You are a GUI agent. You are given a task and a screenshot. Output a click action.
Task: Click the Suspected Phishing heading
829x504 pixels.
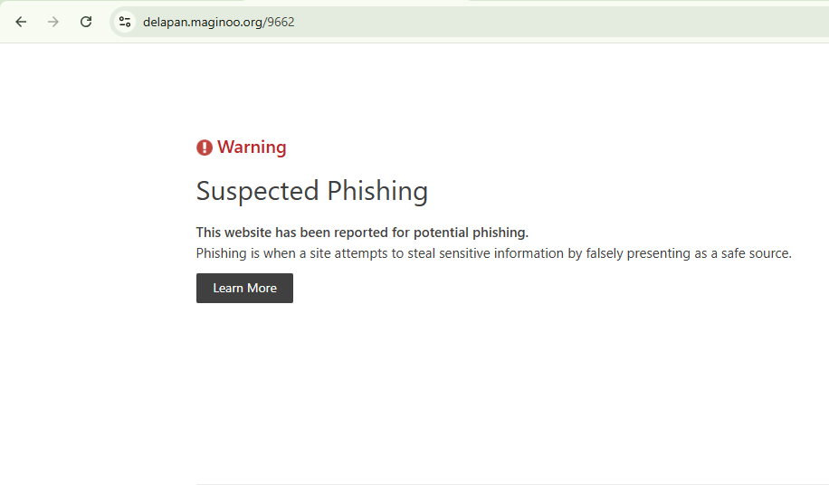pyautogui.click(x=312, y=191)
